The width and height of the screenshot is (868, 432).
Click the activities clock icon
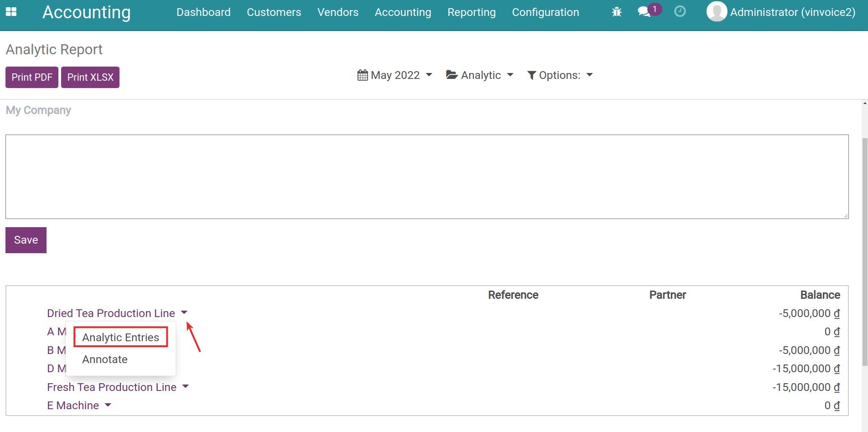(680, 12)
